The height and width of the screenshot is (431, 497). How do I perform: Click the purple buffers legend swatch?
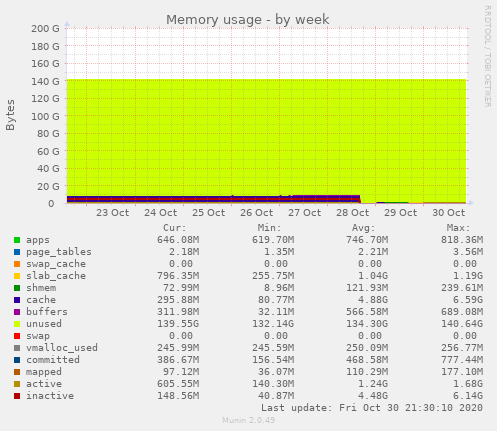pos(17,312)
